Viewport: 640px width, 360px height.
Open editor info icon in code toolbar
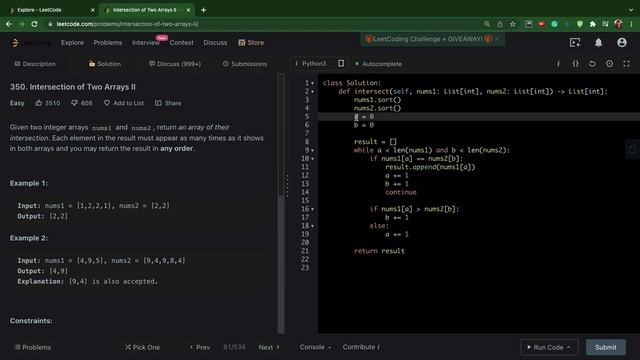coord(558,64)
